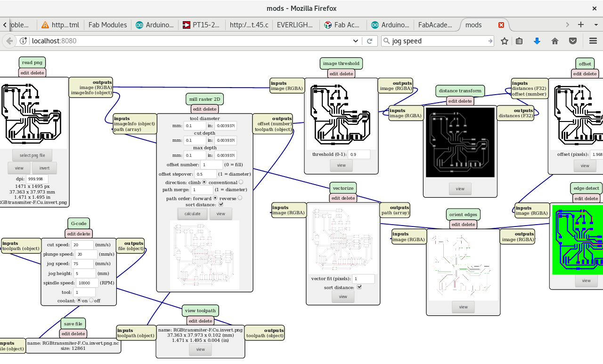
Task: Click 'imageInfo (object)' output of read png
Action: [91, 93]
